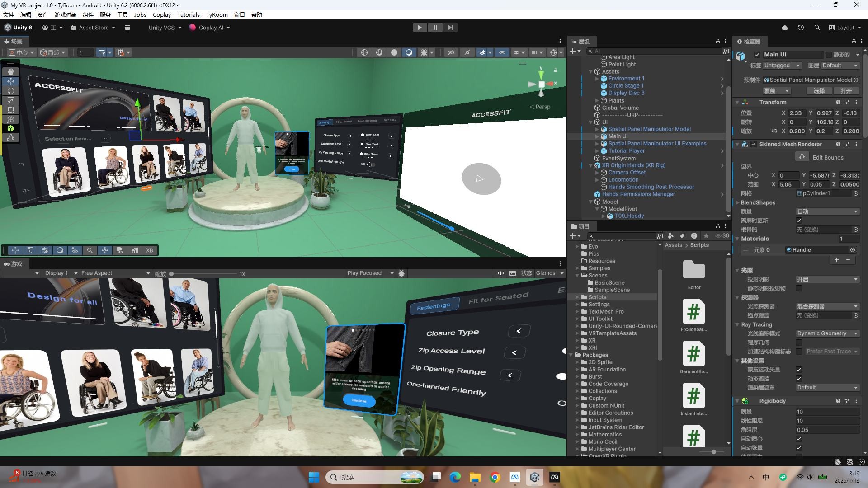Screen dimensions: 868x488
Task: Collapse the Transform component
Action: [737, 103]
